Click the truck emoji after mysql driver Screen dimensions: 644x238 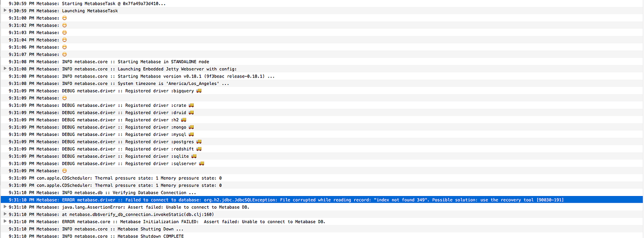pos(191,134)
